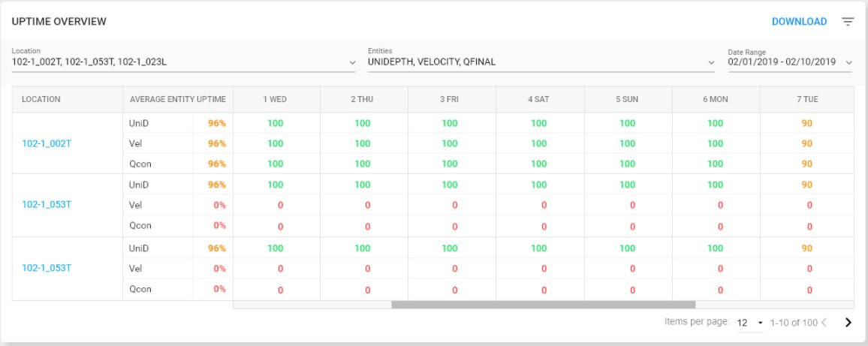The width and height of the screenshot is (868, 346).
Task: Click the AVERAGE ENTITY UPTIME header
Action: pyautogui.click(x=177, y=99)
